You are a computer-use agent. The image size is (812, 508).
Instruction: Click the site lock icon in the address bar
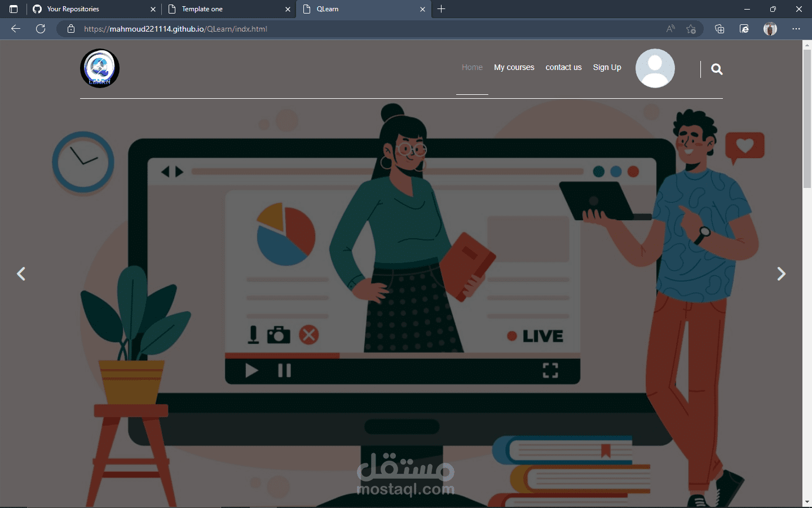70,29
